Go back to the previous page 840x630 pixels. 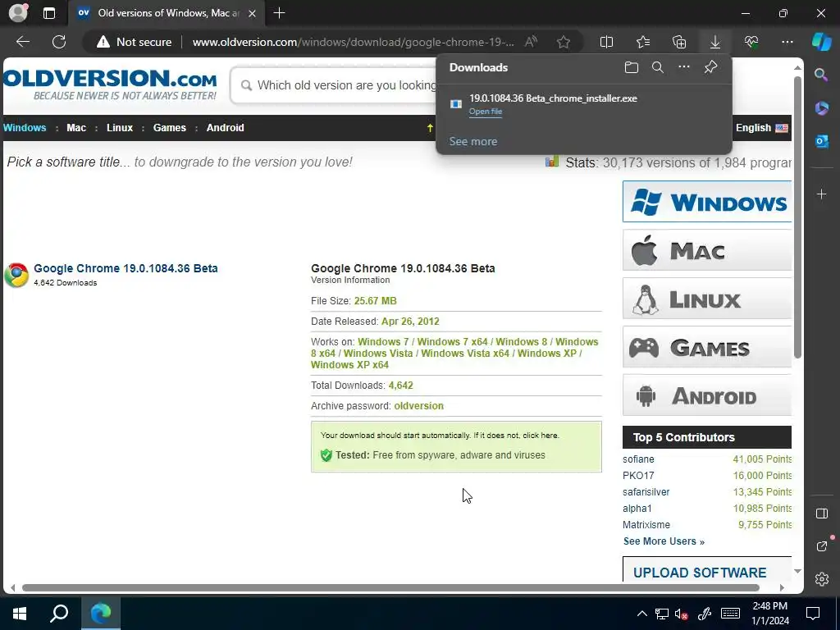(x=23, y=42)
